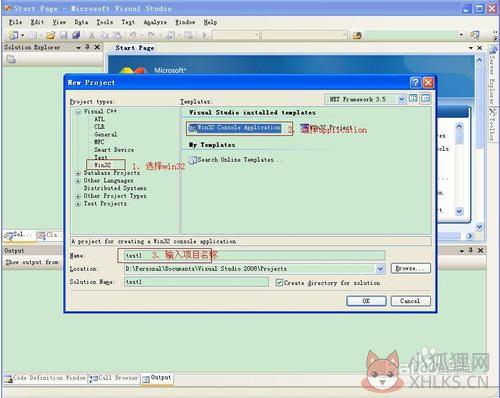
Task: Open the .NET Framework 3.5 dropdown
Action: [401, 99]
